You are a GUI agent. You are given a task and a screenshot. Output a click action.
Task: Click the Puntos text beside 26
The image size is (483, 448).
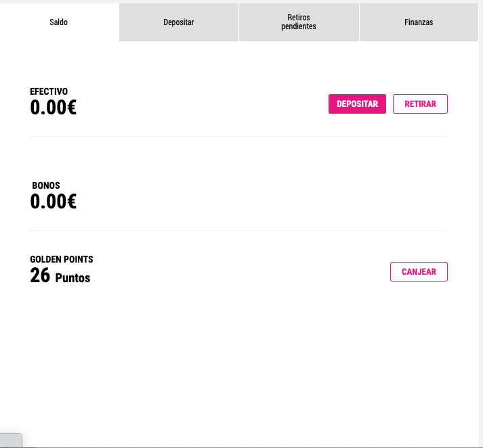[x=72, y=278]
